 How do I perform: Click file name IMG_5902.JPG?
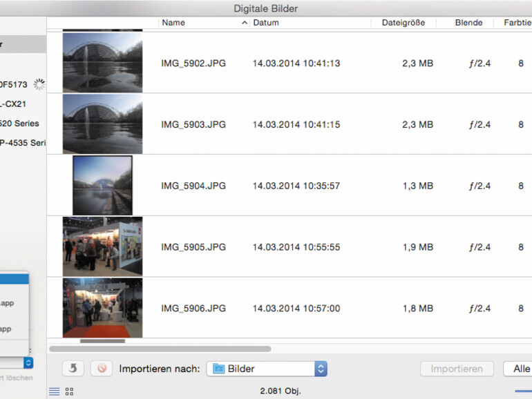click(x=193, y=64)
